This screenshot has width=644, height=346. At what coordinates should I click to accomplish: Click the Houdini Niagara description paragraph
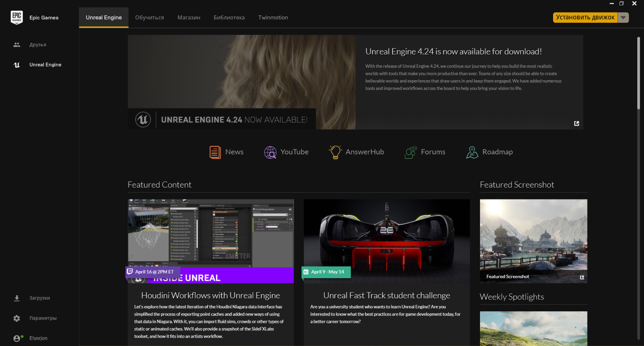coord(209,322)
